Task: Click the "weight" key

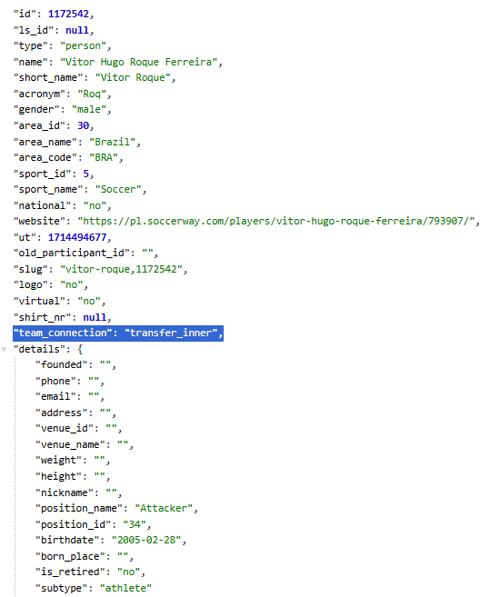Action: click(x=58, y=461)
